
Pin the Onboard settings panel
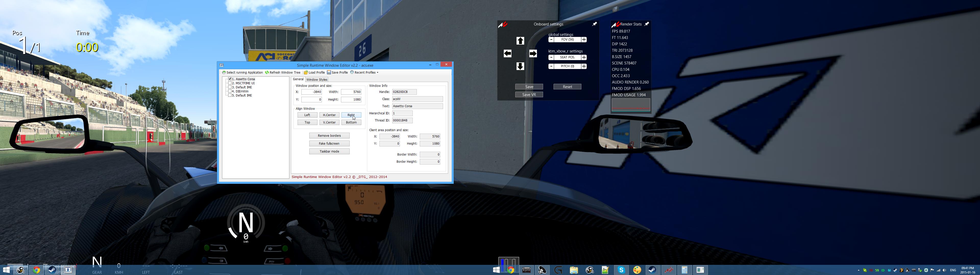pyautogui.click(x=595, y=24)
